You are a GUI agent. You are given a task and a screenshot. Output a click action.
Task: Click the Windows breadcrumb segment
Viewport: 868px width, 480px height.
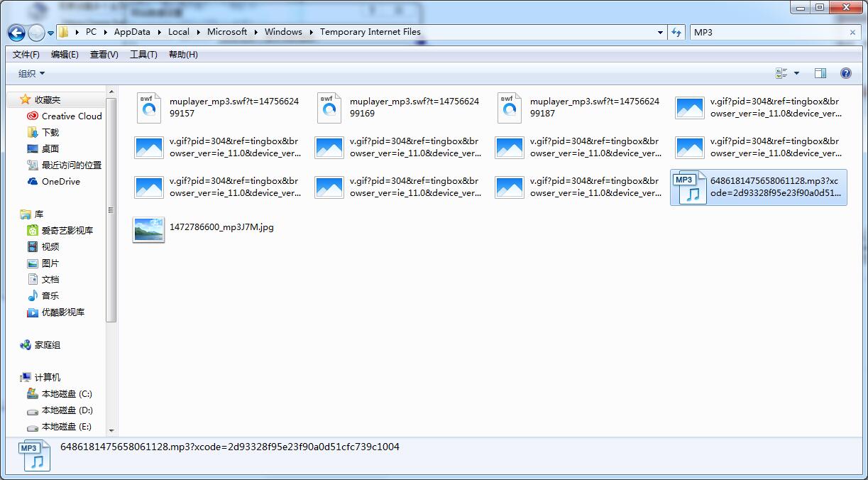click(283, 32)
